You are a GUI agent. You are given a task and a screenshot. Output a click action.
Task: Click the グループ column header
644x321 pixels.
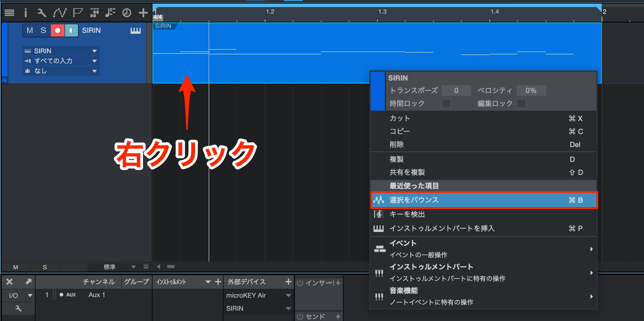point(137,282)
